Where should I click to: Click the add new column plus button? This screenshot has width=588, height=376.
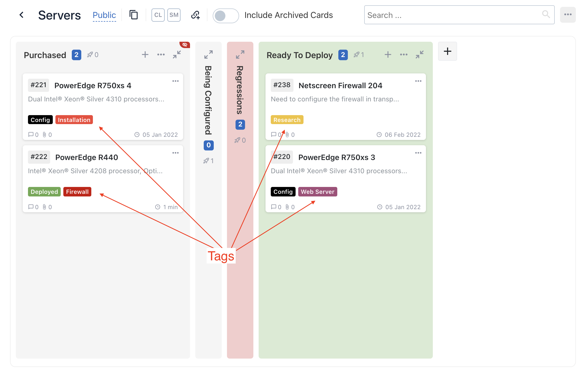(x=447, y=51)
